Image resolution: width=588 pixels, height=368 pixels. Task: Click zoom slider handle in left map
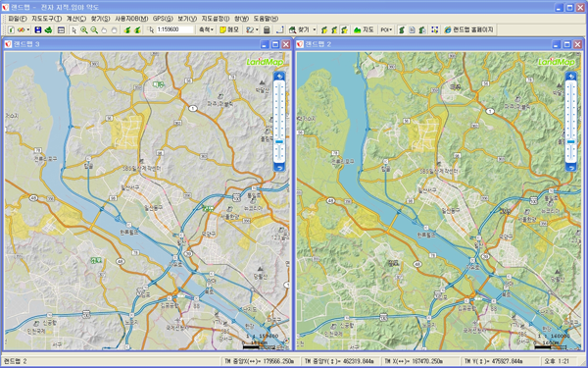279,141
